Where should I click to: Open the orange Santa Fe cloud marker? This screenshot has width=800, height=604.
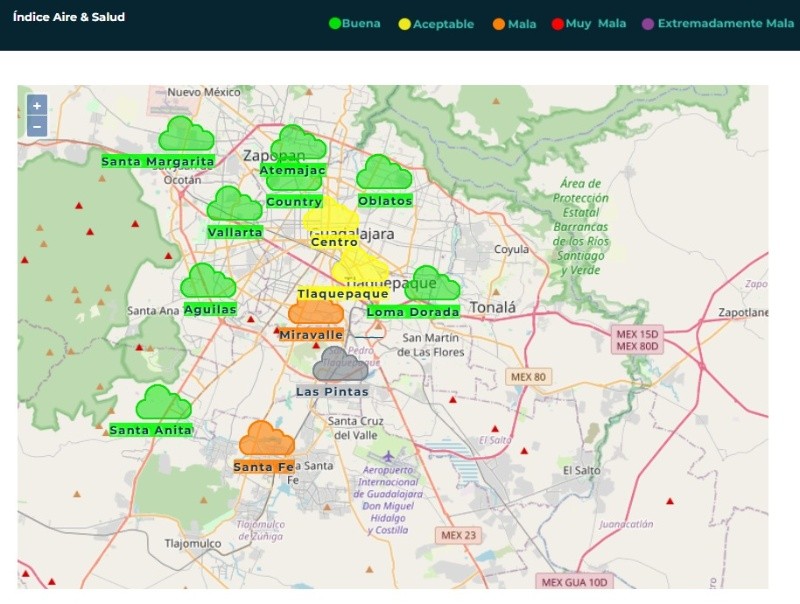(x=266, y=439)
